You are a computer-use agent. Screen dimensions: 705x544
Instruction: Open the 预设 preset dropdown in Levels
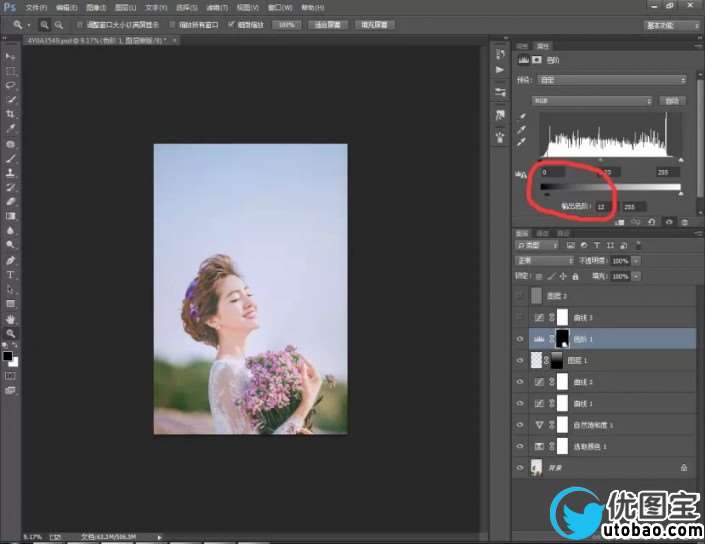[612, 80]
